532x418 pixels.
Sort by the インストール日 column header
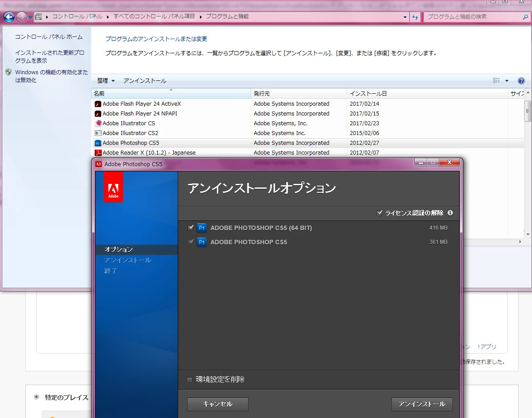427,94
